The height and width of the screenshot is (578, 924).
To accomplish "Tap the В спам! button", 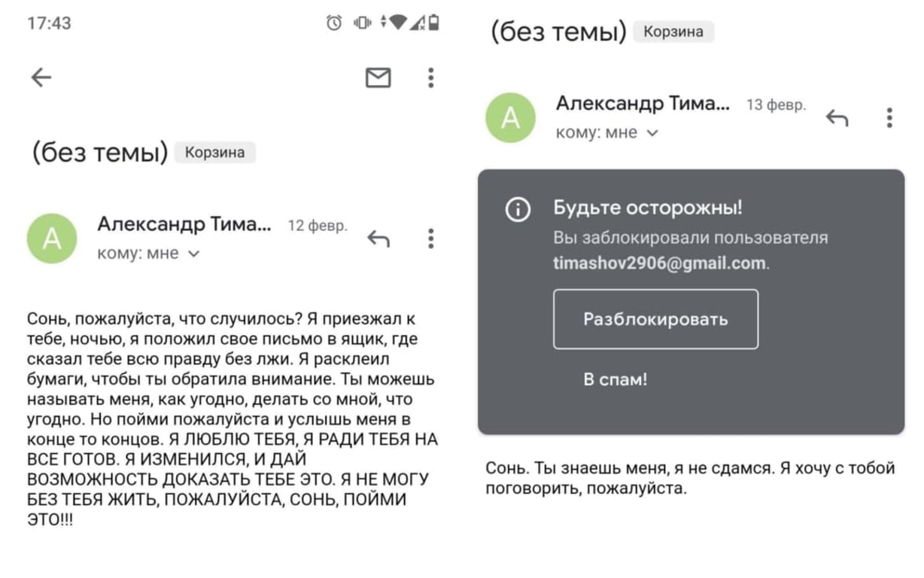I will pos(615,379).
